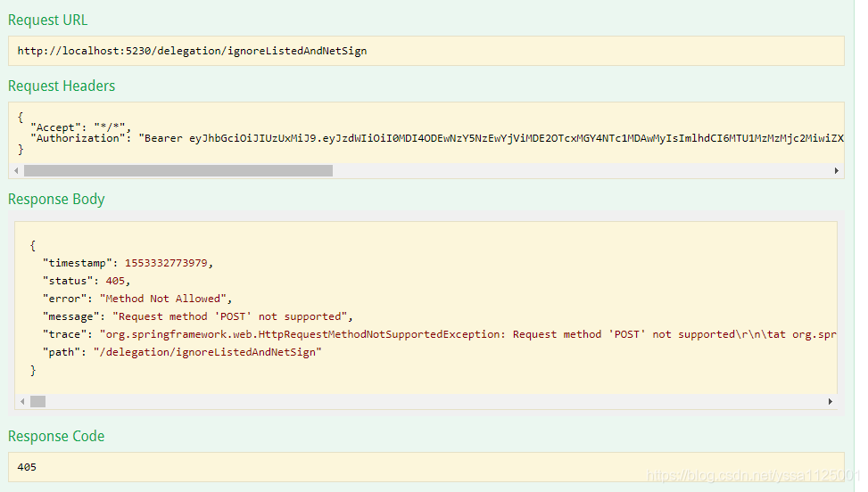Click the Response Body right scroll arrow
868x492 pixels.
click(x=830, y=401)
